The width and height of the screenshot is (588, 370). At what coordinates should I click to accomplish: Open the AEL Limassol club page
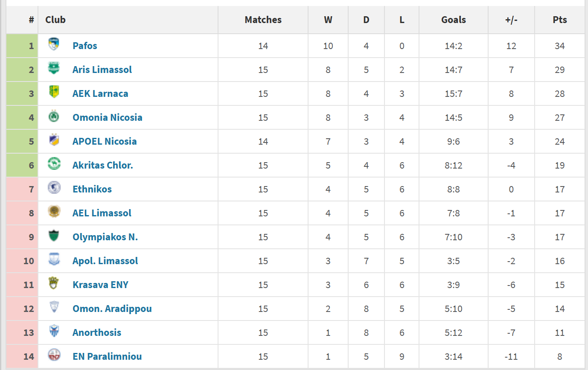click(102, 213)
